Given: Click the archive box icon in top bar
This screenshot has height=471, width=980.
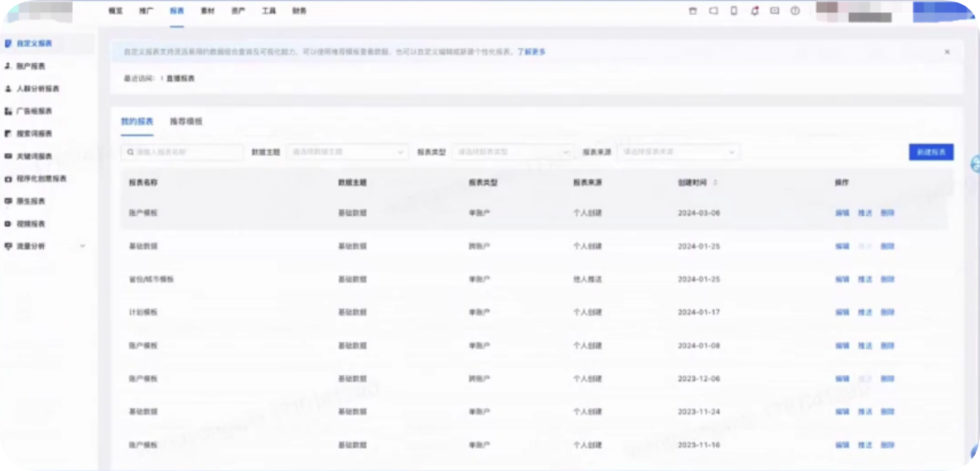Looking at the screenshot, I should coord(693,11).
